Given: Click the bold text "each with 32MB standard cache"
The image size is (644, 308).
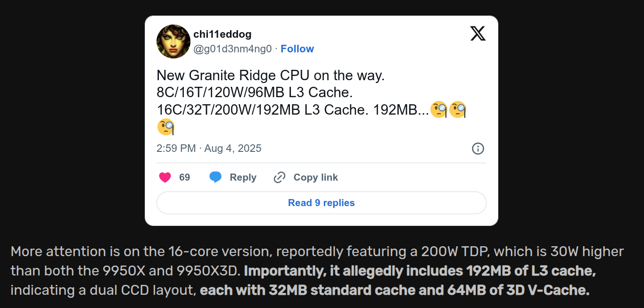Looking at the screenshot, I should [x=307, y=290].
